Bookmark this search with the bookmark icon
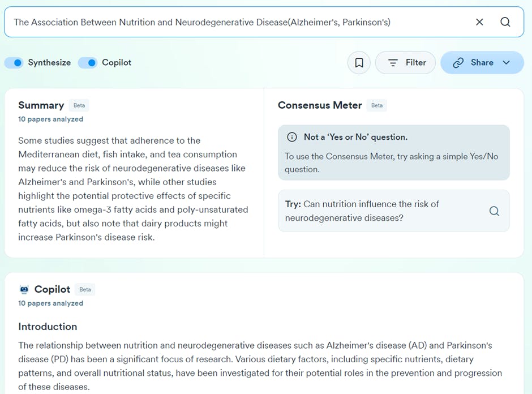 359,63
